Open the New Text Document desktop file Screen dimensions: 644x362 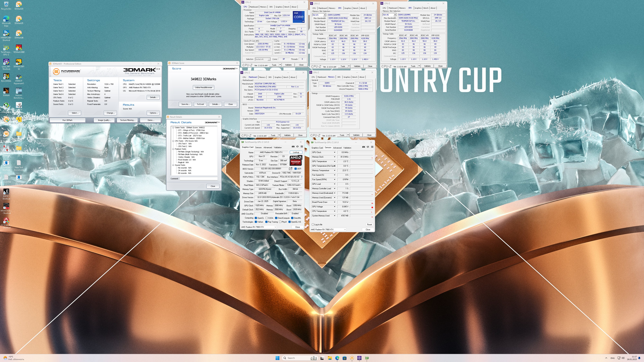pos(19,165)
